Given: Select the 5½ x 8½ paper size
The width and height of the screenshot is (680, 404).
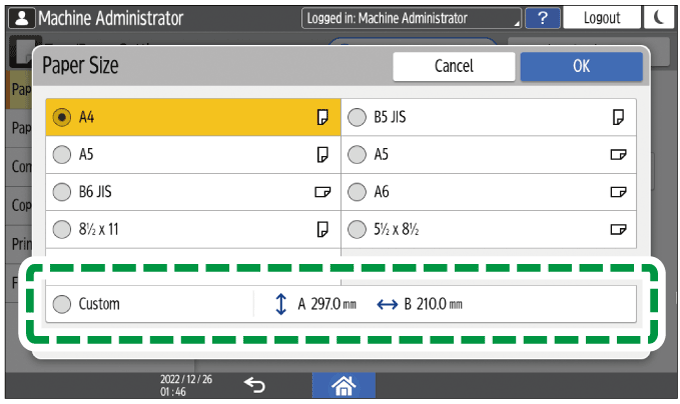Looking at the screenshot, I should point(357,228).
